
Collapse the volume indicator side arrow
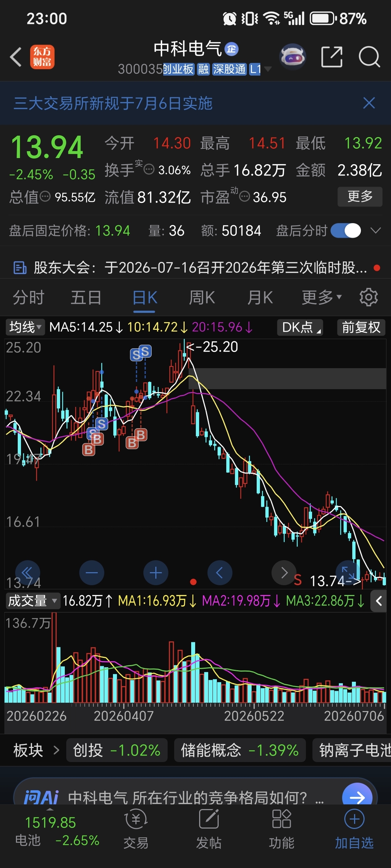tap(379, 601)
